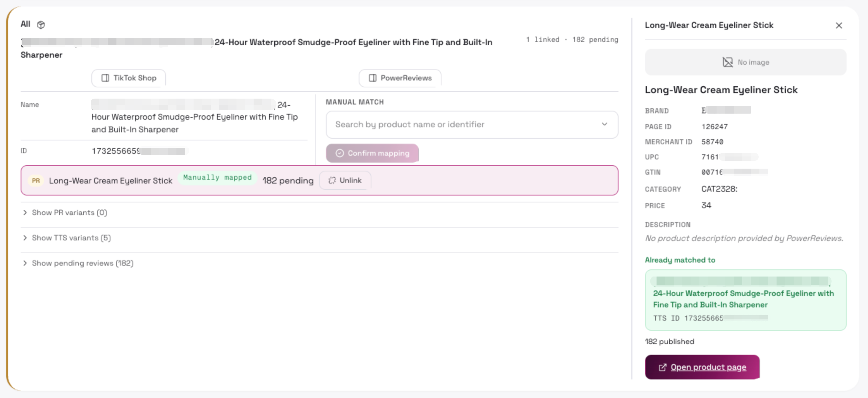Click the PR badge on mapped product row
This screenshot has width=868, height=398.
point(36,180)
